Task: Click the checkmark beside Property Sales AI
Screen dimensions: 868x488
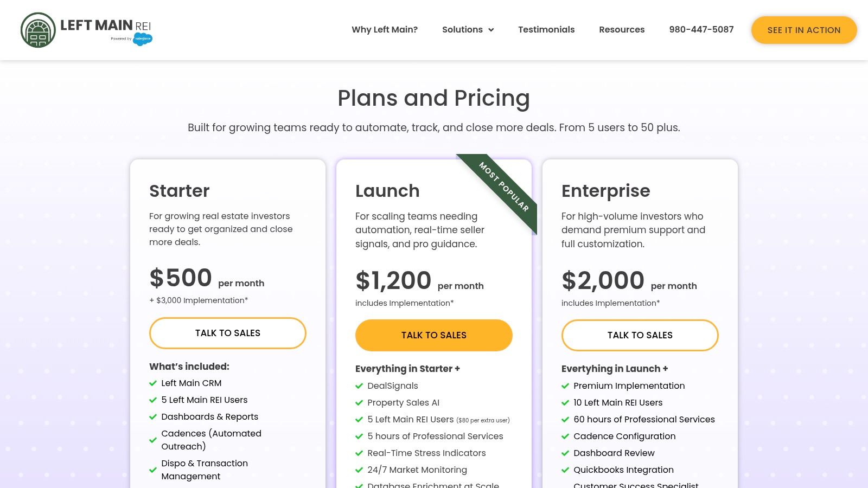Action: point(359,403)
